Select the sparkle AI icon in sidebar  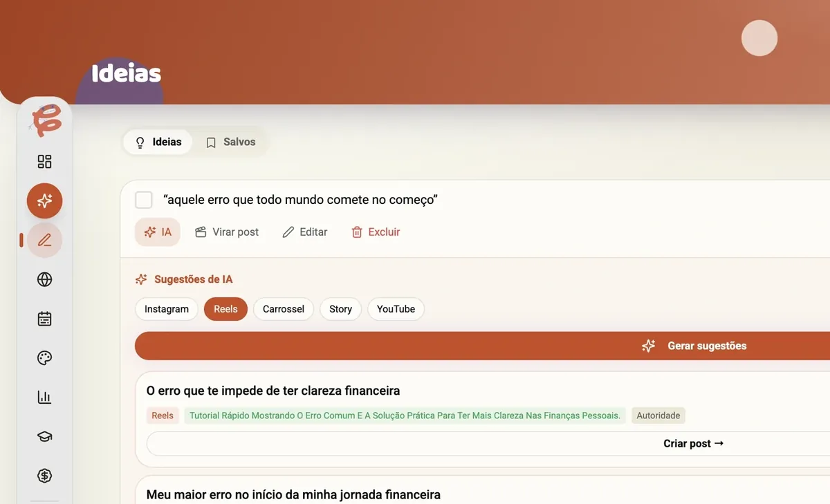tap(44, 201)
